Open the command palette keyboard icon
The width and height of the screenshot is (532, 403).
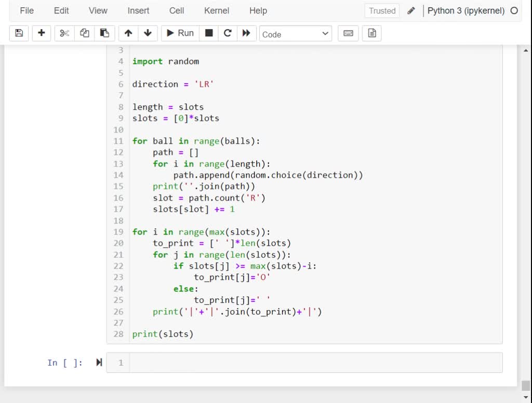(349, 33)
